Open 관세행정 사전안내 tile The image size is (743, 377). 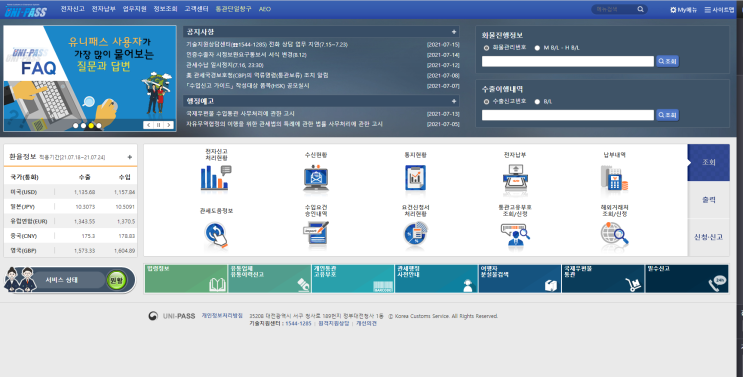point(436,278)
